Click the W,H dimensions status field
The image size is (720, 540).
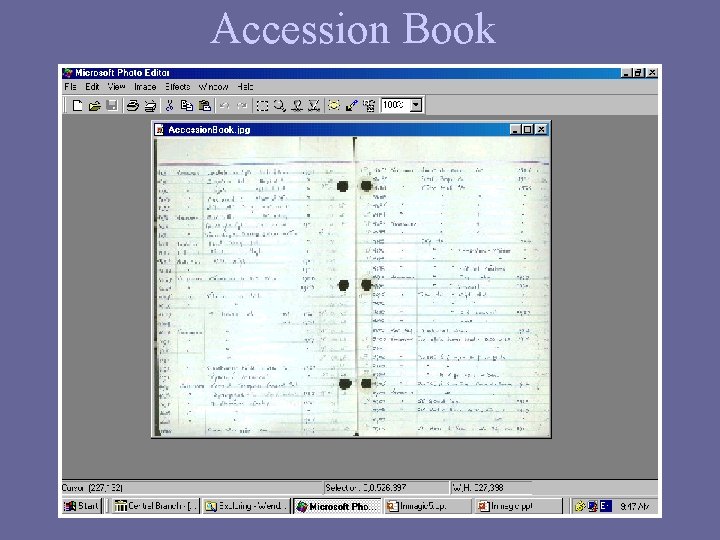491,488
